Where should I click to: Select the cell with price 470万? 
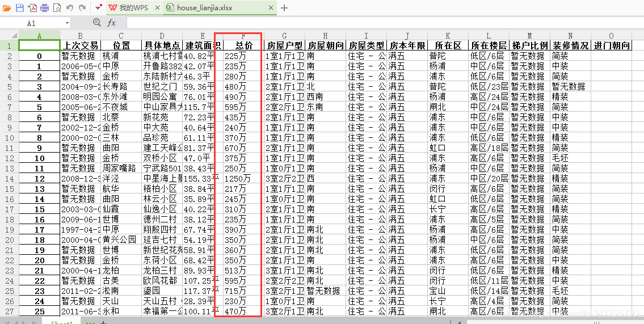coord(243,312)
